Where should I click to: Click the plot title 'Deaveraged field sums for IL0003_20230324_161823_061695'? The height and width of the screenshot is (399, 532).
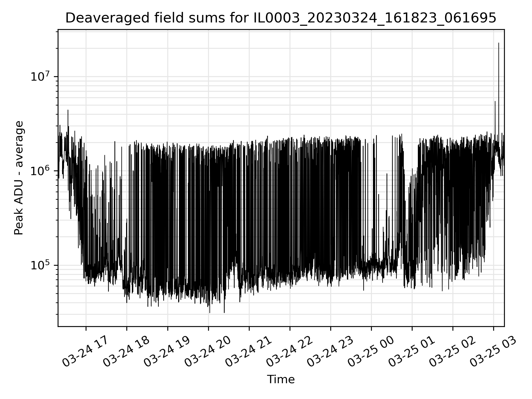tap(281, 18)
